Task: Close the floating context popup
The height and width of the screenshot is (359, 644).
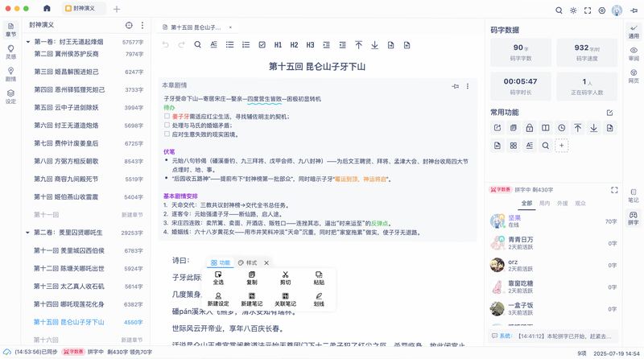Action: 266,263
